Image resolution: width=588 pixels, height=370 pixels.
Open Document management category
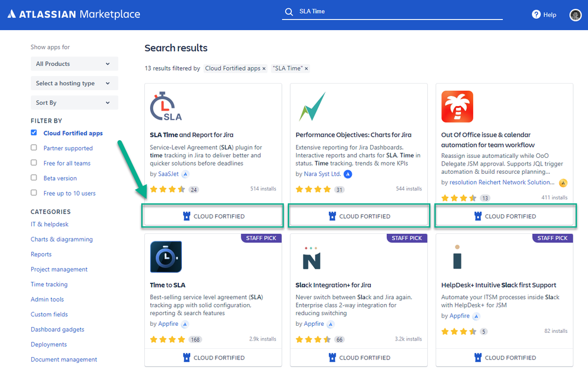tap(64, 359)
